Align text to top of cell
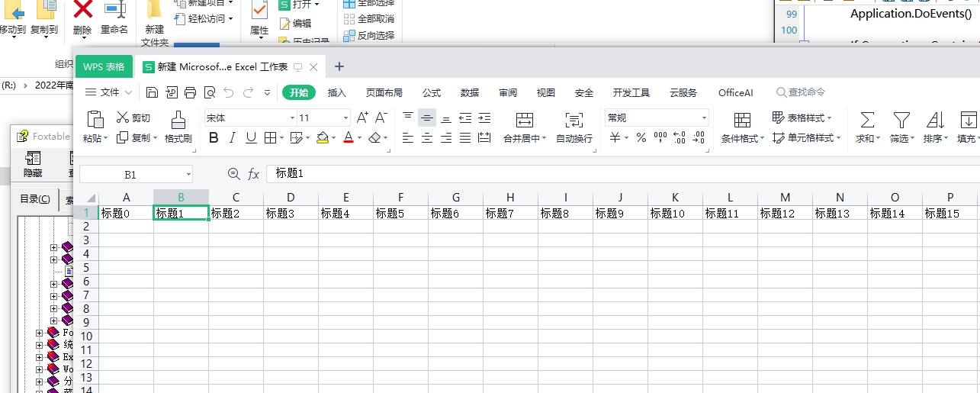 click(x=408, y=118)
